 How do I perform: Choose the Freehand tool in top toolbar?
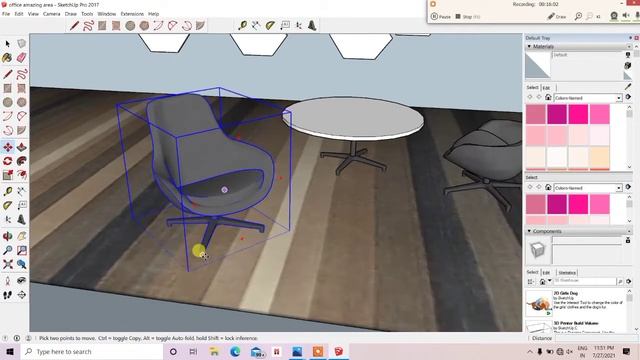88,26
